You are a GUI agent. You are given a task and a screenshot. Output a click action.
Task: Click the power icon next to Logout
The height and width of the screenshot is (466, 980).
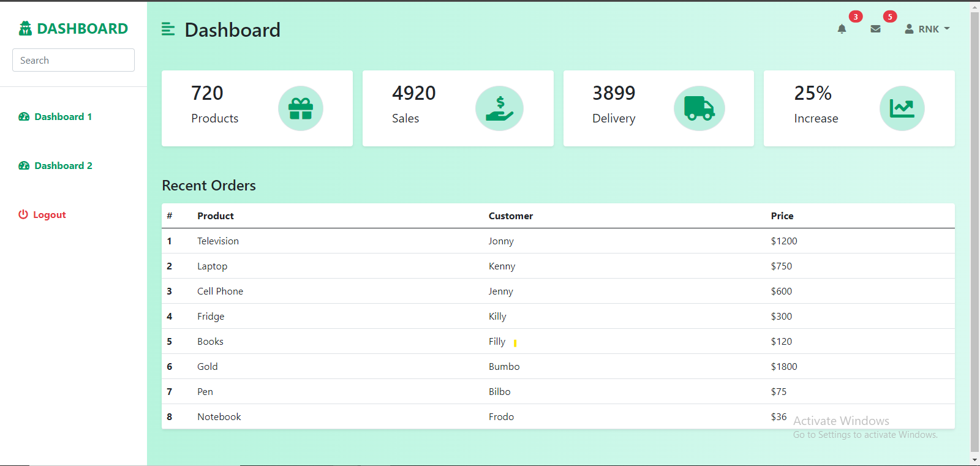[23, 214]
